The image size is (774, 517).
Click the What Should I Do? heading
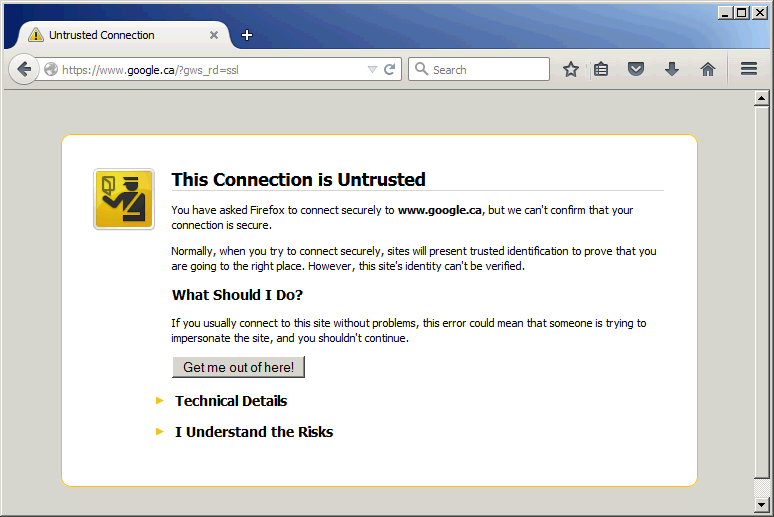point(237,295)
